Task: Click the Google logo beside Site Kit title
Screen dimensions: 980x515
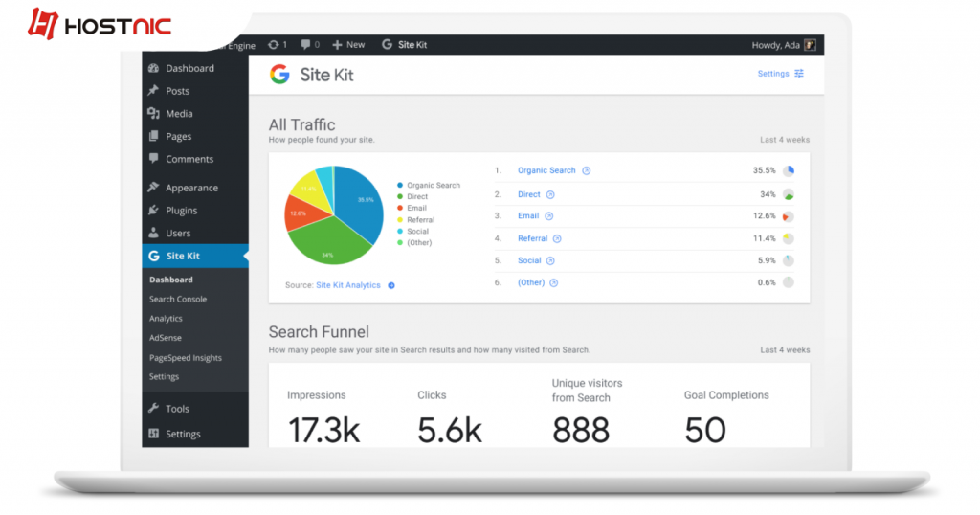Action: click(280, 75)
